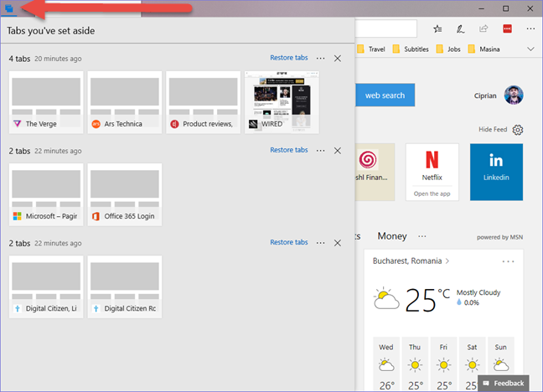Viewport: 543px width, 392px height.
Task: Remove the 4 tabs group
Action: 338,58
